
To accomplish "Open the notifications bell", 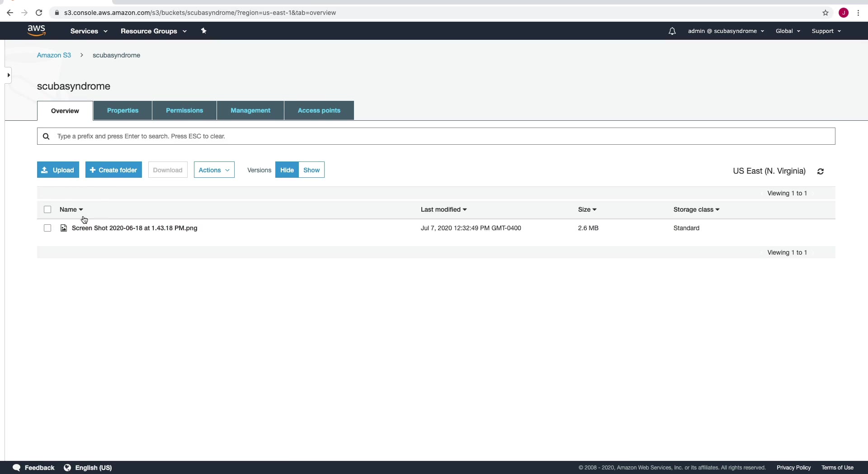I will coord(672,31).
